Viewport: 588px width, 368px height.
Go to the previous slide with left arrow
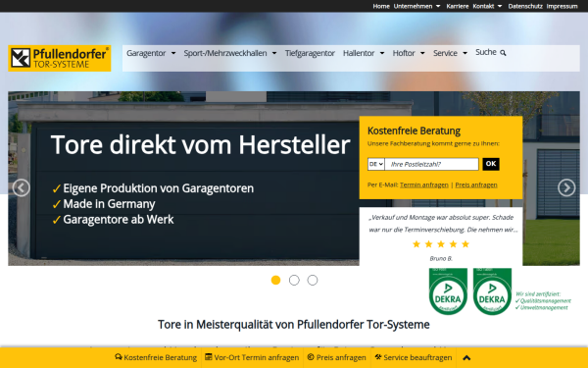click(21, 187)
